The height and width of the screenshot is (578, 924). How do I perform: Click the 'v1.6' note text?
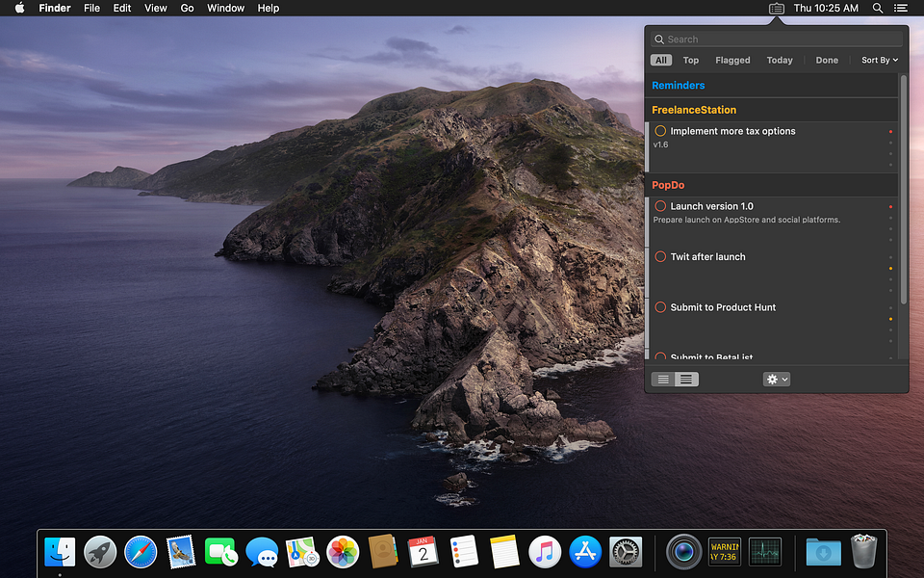[660, 144]
